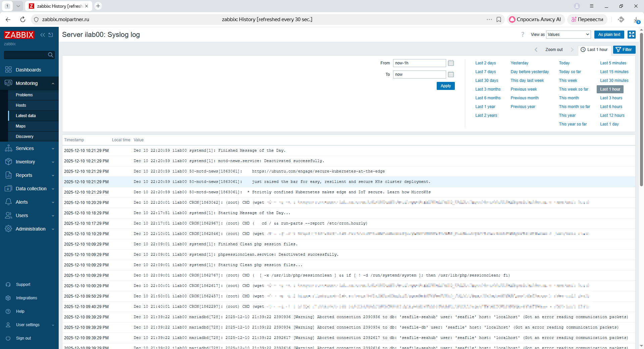This screenshot has height=349, width=644.
Task: Expand the Inventory section
Action: pyautogui.click(x=25, y=161)
